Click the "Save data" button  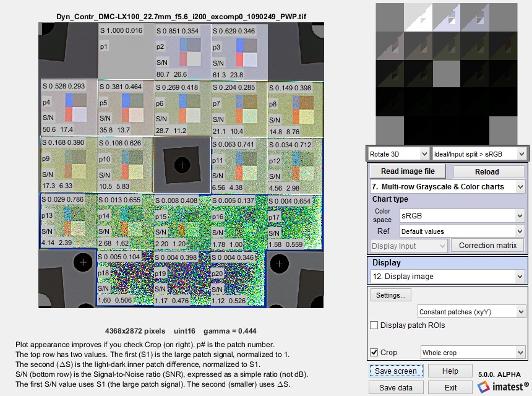pos(396,387)
